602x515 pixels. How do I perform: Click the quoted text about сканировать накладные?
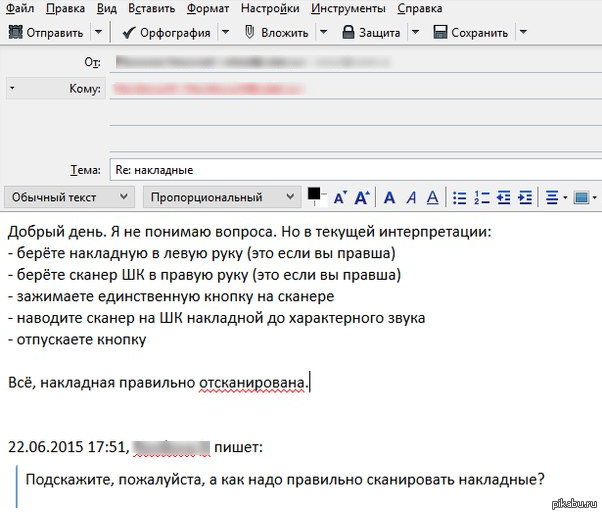click(285, 480)
